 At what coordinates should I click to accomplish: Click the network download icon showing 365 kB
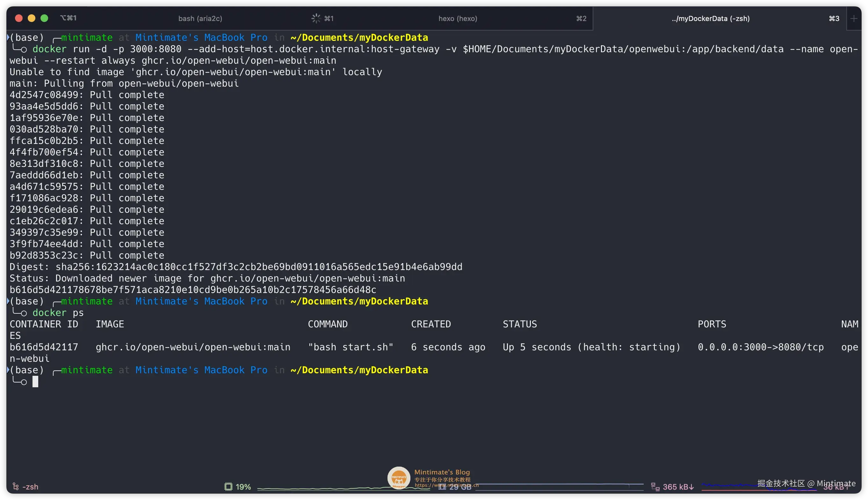coord(655,486)
